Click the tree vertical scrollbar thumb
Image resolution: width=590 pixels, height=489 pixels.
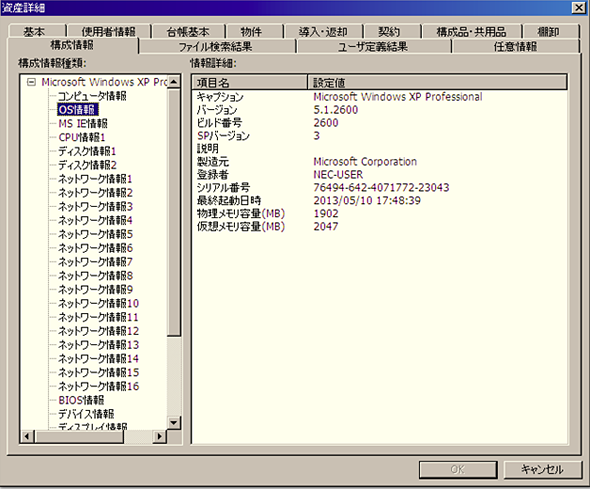point(173,212)
